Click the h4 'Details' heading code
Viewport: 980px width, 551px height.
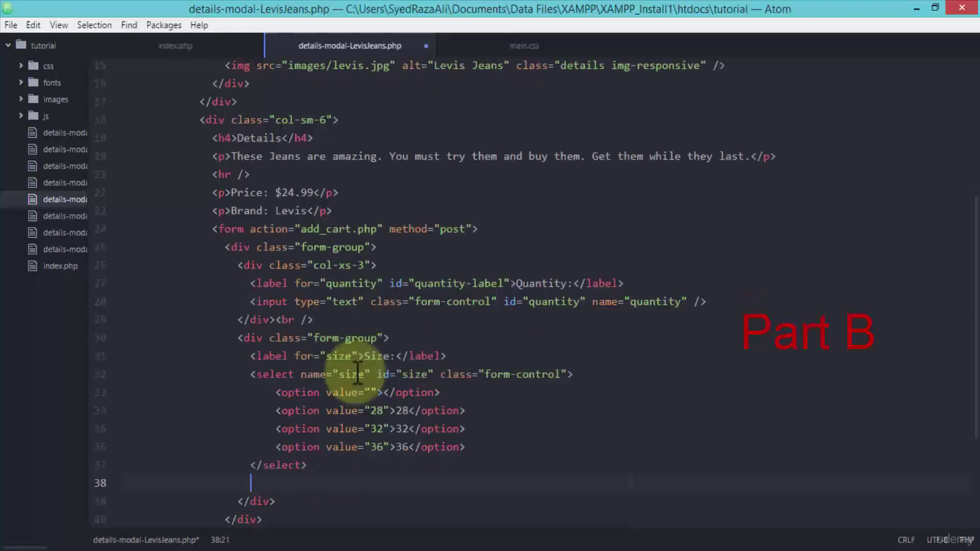[262, 138]
